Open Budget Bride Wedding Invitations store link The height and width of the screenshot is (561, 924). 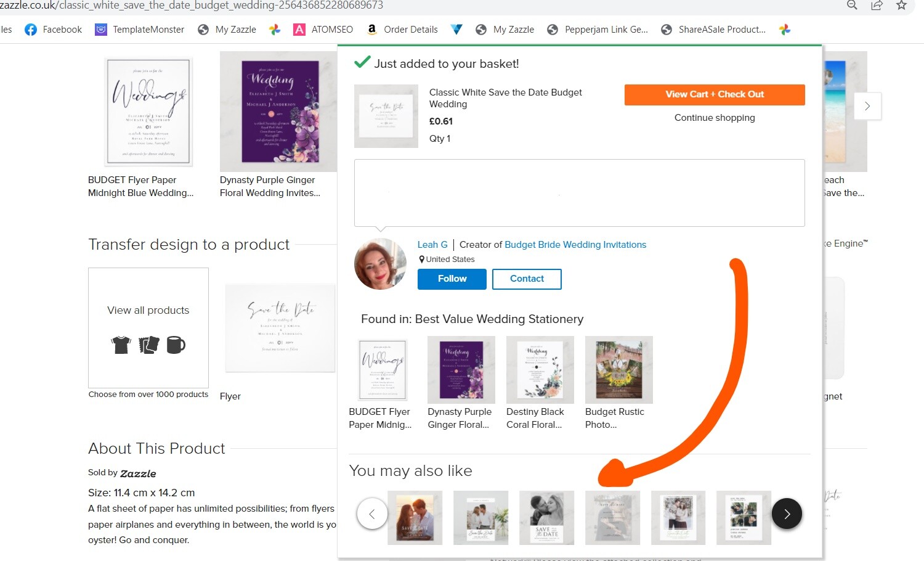click(x=575, y=245)
